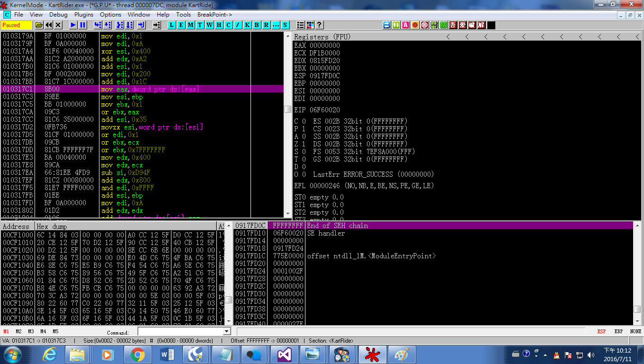Click the red target circle plugin icon
The height and width of the screenshot is (364, 644).
425,25
